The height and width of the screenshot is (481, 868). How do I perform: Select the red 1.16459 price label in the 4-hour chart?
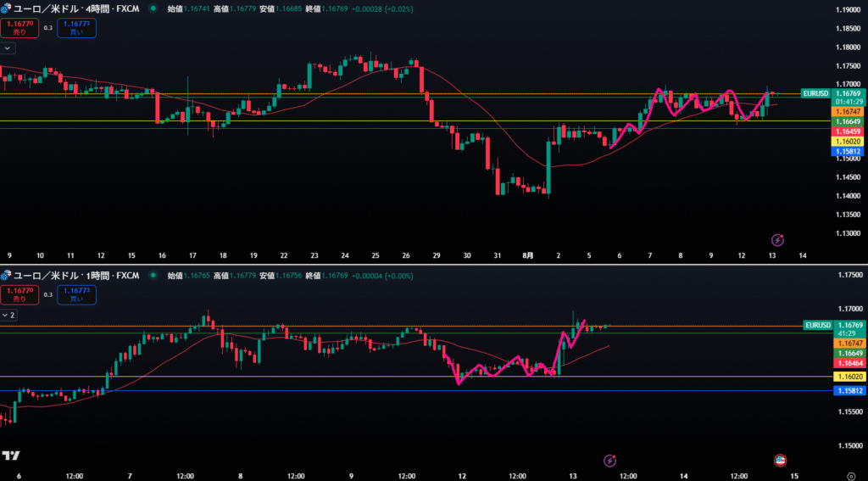[x=847, y=131]
